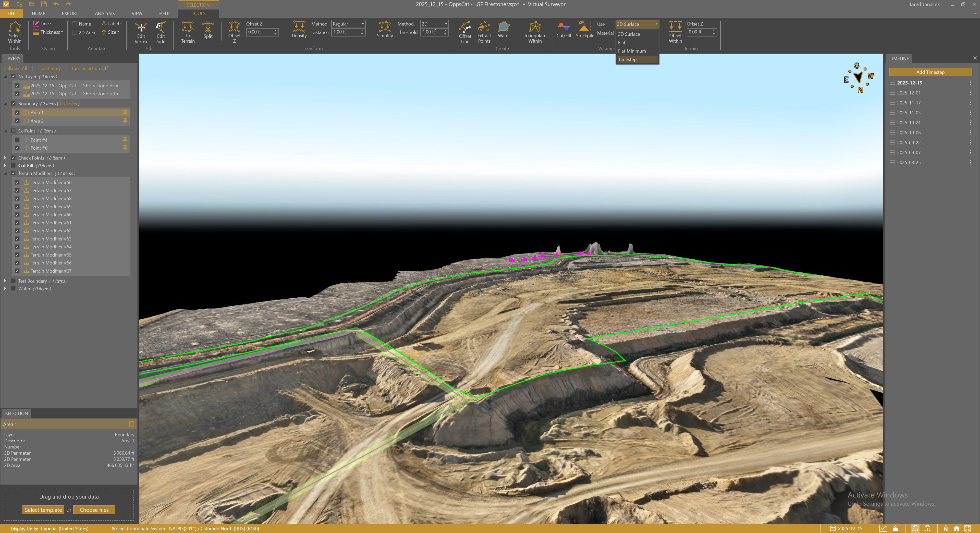This screenshot has height=533, width=980.
Task: Choose the Edit Vertex tool
Action: click(141, 32)
